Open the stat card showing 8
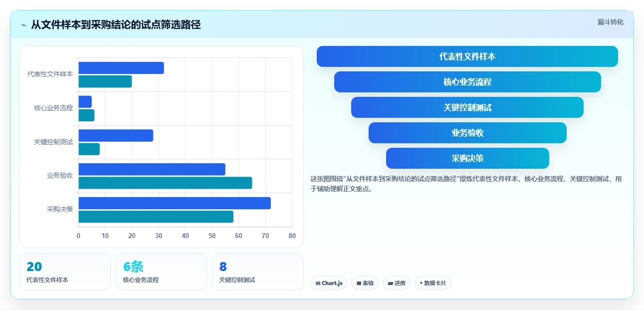This screenshot has height=310, width=644. [257, 272]
